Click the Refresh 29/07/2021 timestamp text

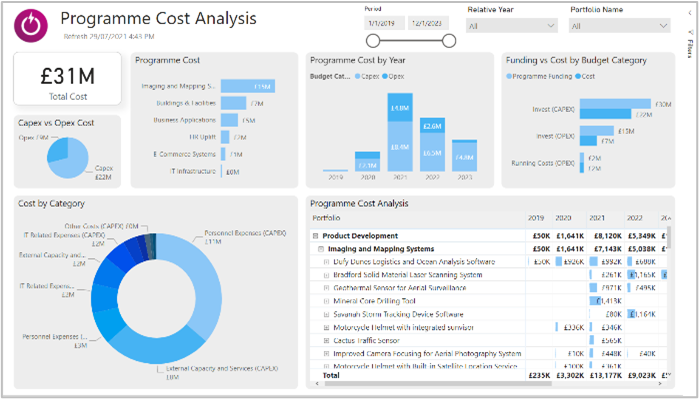coord(109,37)
